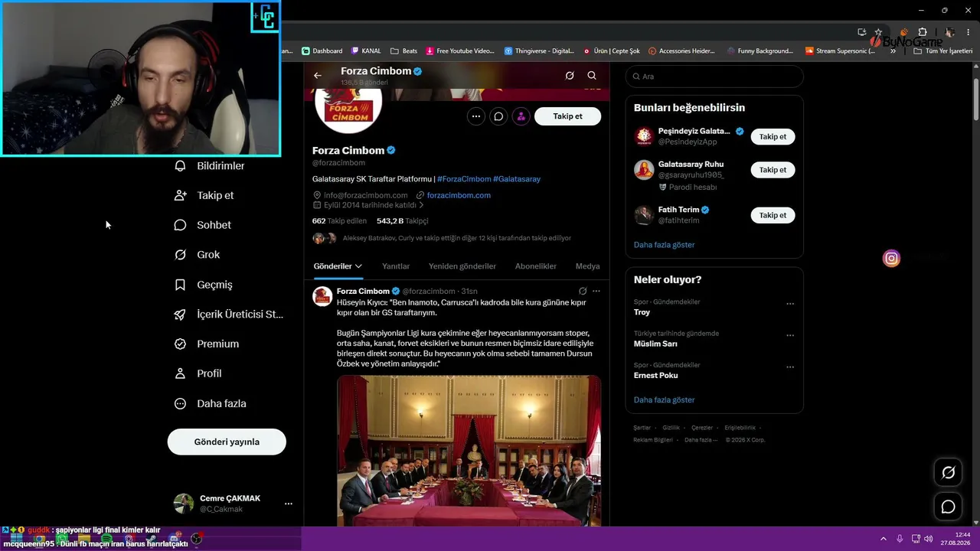Click the page's vertical scrollbar
The image size is (980, 551).
coord(975,96)
